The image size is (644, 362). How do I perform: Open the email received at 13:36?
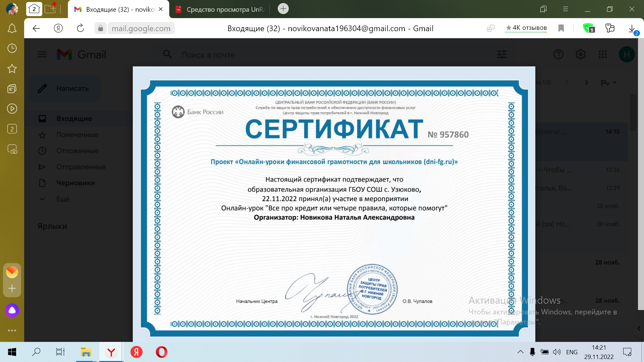[582, 170]
